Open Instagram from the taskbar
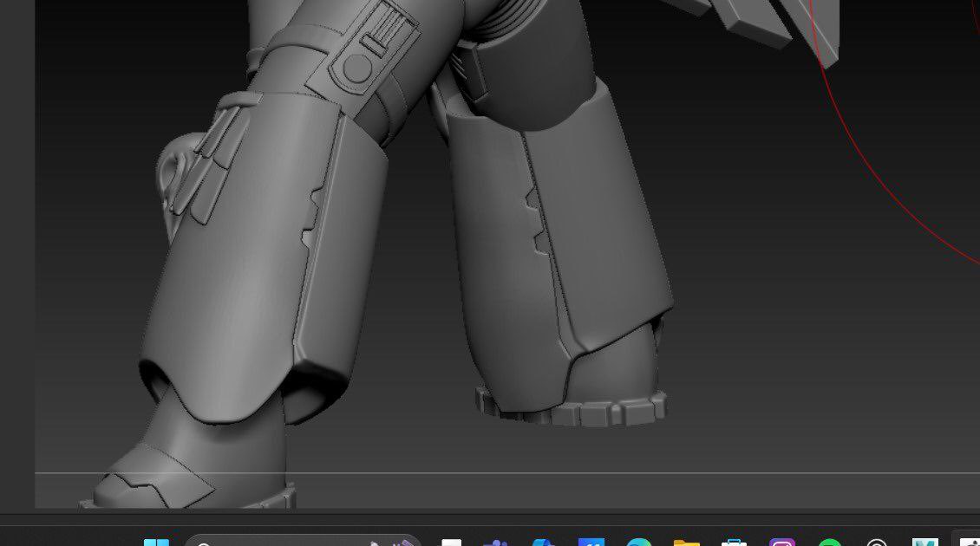This screenshot has width=980, height=546. [782, 542]
